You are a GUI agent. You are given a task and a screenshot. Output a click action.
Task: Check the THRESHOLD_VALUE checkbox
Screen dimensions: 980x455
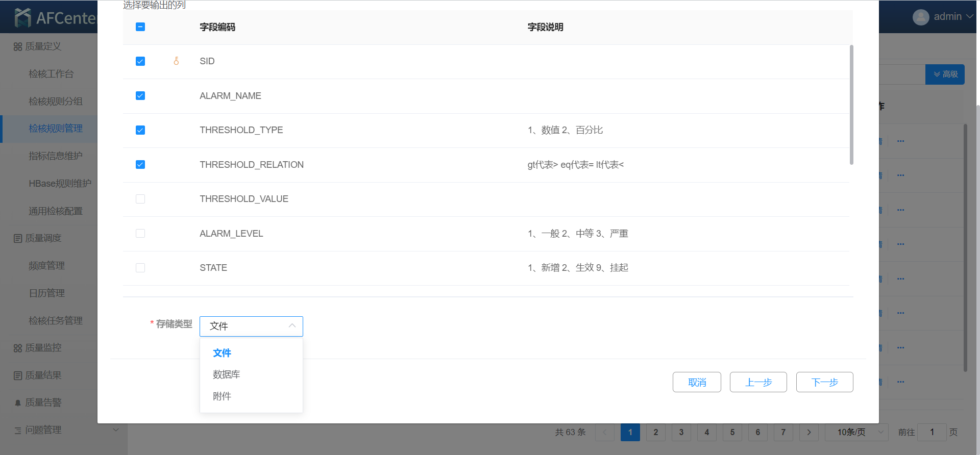click(x=140, y=199)
